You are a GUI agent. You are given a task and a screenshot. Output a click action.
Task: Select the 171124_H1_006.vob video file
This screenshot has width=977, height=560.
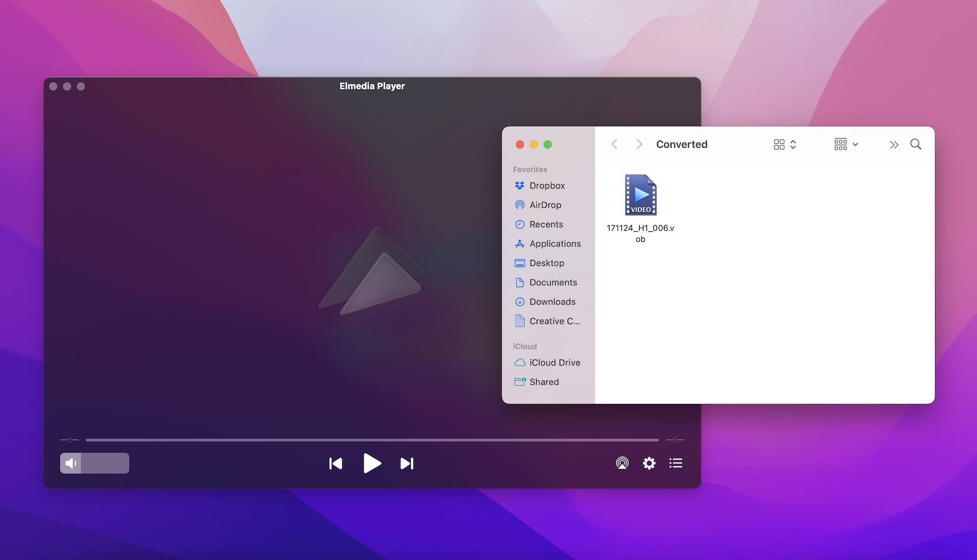click(640, 195)
